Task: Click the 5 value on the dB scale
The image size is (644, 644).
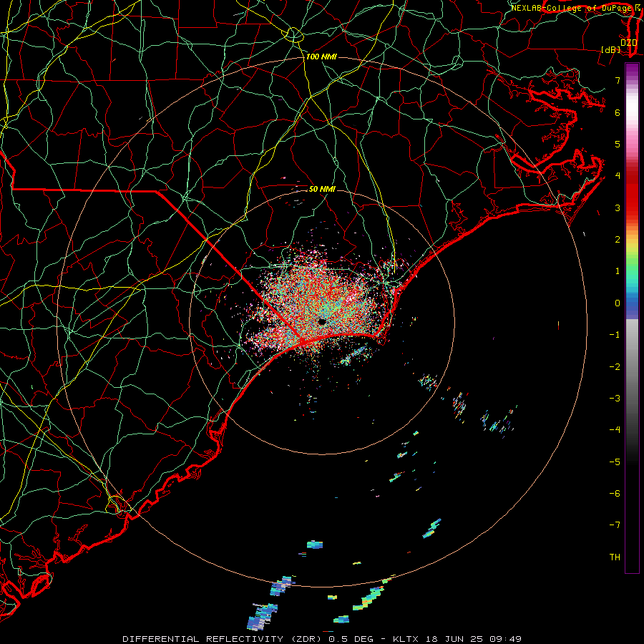Action: [x=618, y=144]
